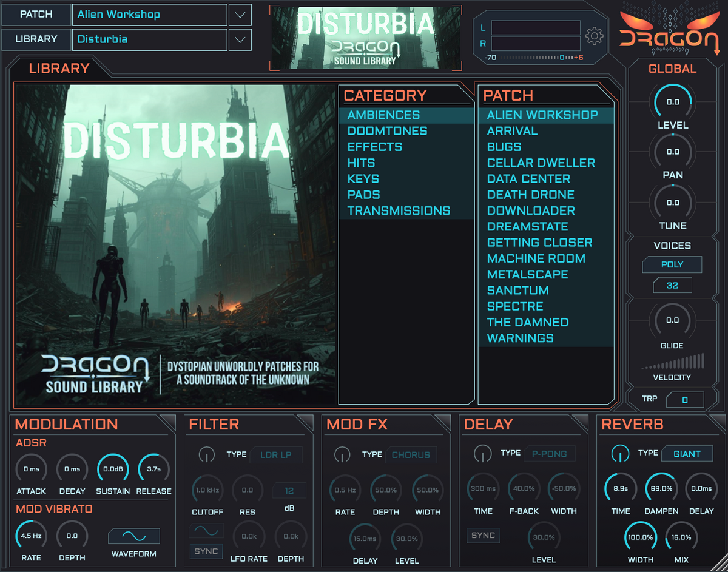Click the Reverb panel corner triangle
Viewport: 728px width, 572px height.
click(x=718, y=422)
